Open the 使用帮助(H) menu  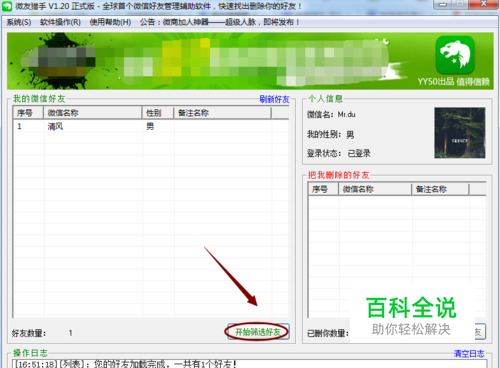click(110, 22)
